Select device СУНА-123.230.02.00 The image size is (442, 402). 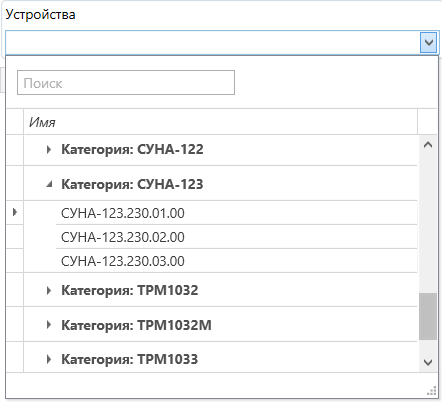123,237
